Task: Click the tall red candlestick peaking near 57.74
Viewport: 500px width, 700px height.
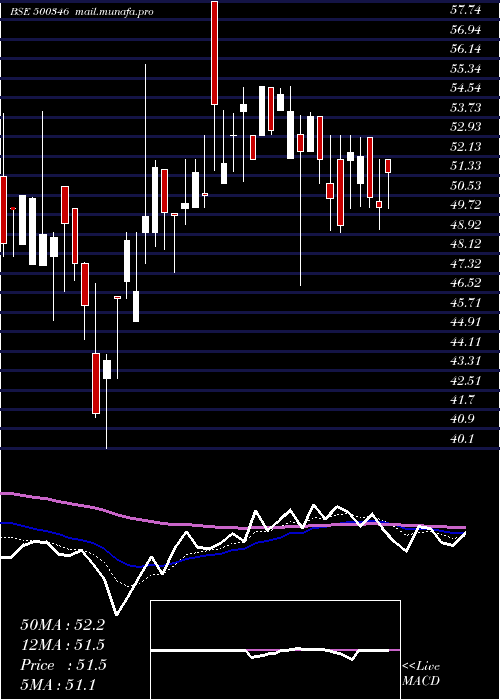Action: 215,53
